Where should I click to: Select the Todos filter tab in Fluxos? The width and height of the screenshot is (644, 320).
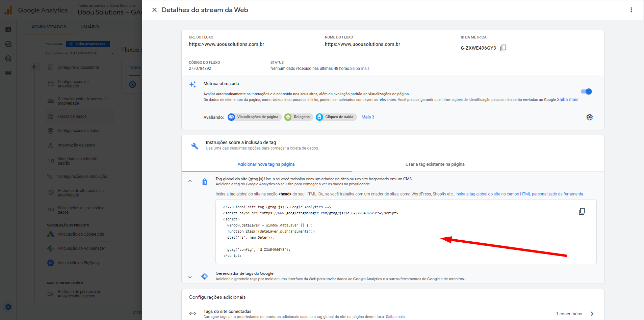(x=134, y=68)
